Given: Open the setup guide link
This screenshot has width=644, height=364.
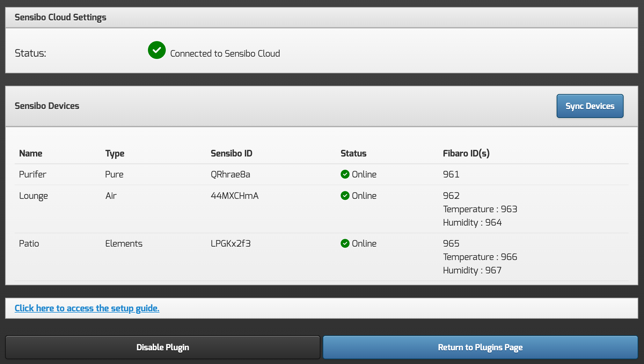Looking at the screenshot, I should click(87, 308).
